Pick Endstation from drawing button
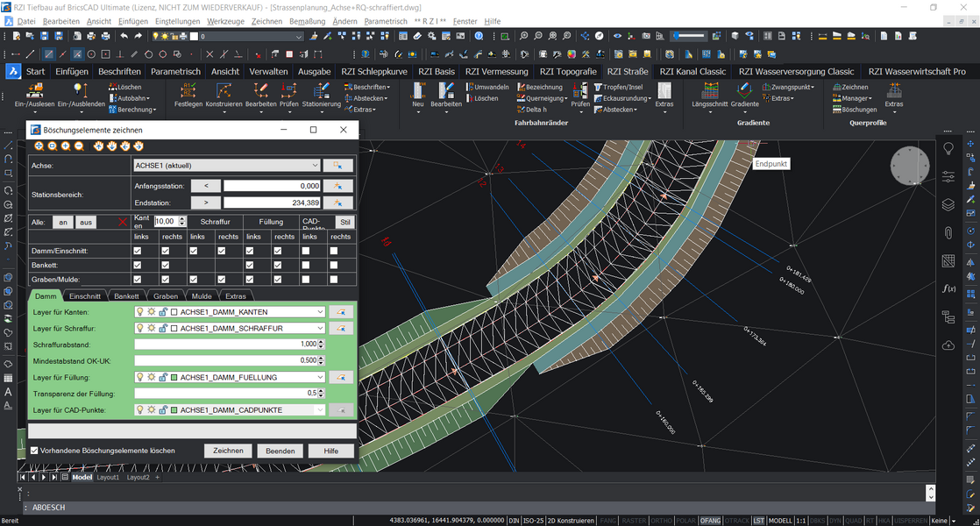 pos(337,203)
